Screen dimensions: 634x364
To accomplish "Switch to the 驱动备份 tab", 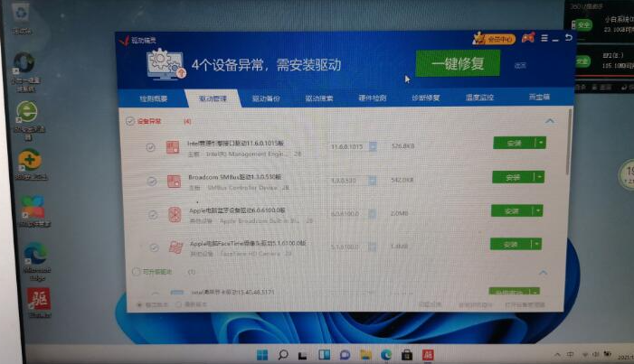I will point(266,98).
